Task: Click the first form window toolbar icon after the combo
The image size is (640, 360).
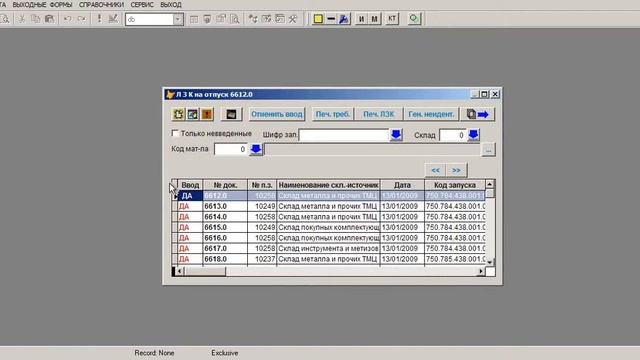Action: coord(194,19)
